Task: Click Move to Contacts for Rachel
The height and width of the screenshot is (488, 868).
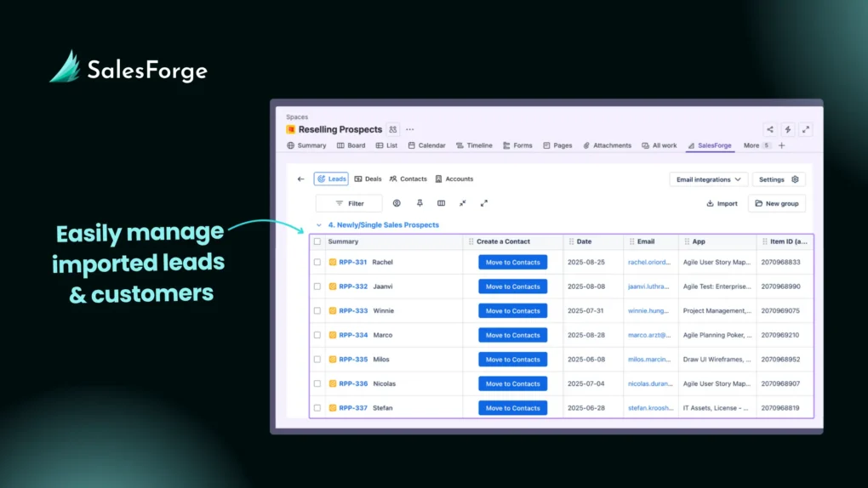Action: click(x=512, y=262)
